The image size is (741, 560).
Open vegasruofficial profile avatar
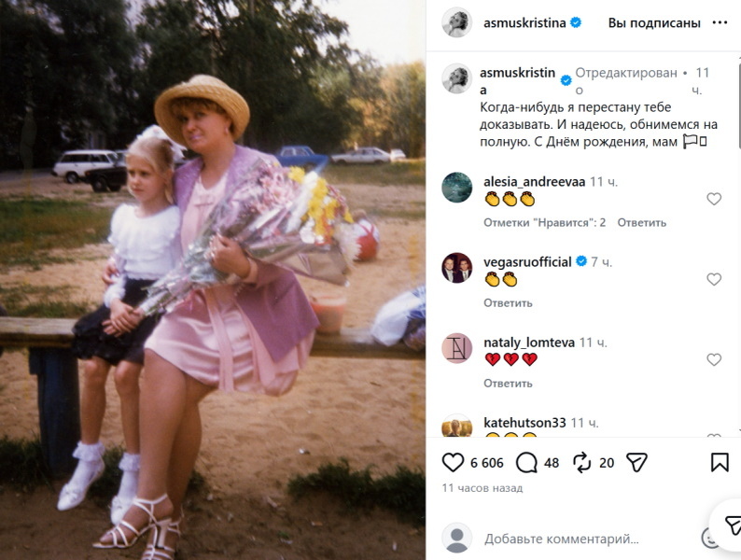point(456,268)
